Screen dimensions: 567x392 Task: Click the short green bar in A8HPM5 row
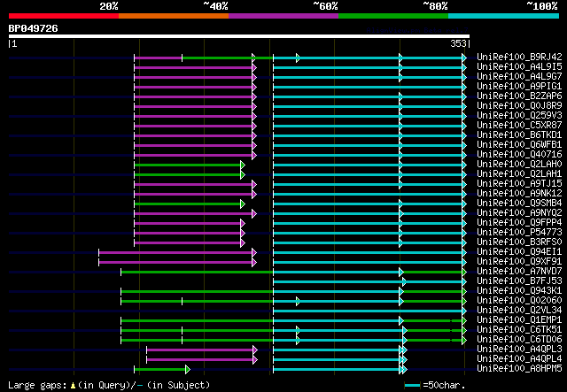[x=160, y=370]
